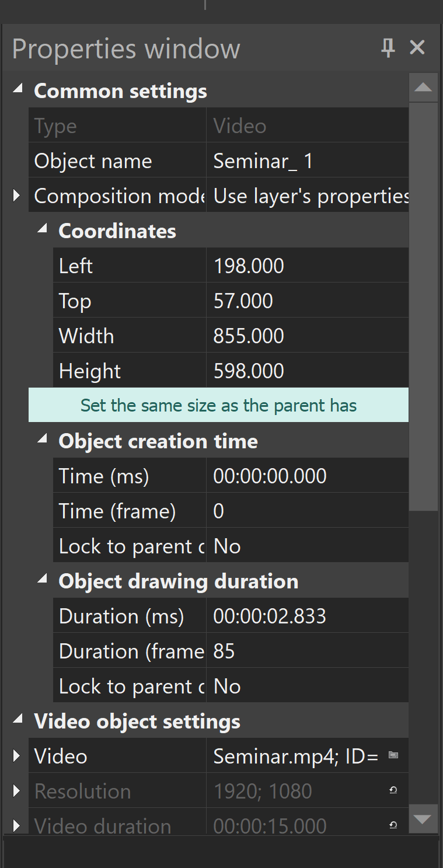Collapse Video object settings section

[18, 720]
